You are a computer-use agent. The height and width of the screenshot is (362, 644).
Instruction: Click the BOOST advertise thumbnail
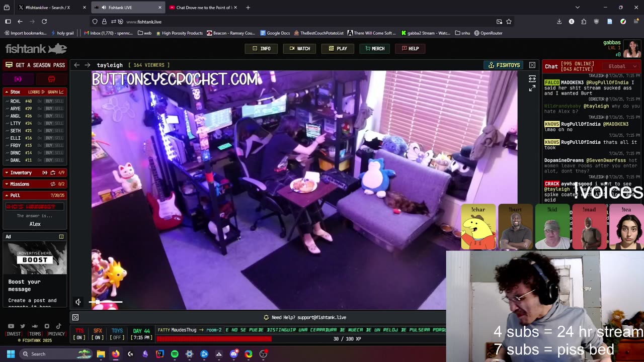click(x=35, y=259)
